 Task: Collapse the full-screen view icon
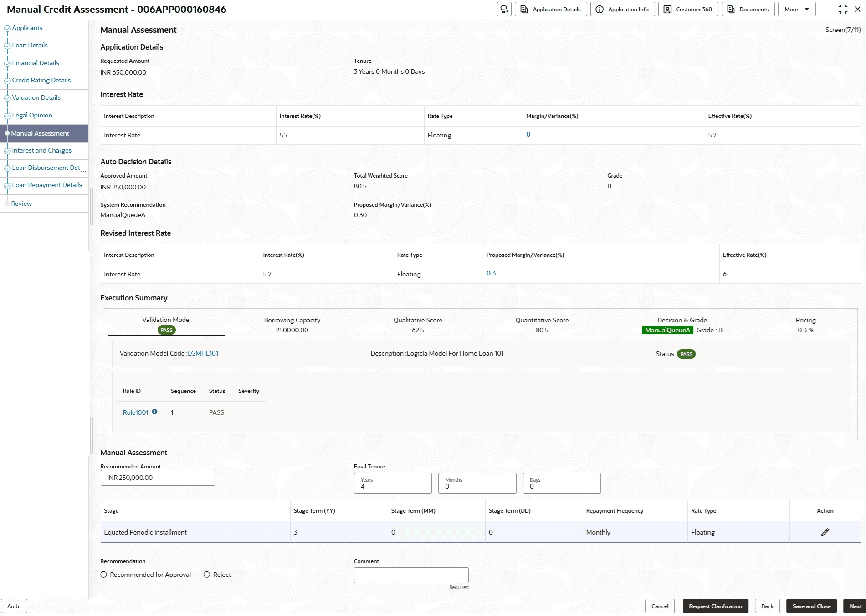click(x=843, y=10)
